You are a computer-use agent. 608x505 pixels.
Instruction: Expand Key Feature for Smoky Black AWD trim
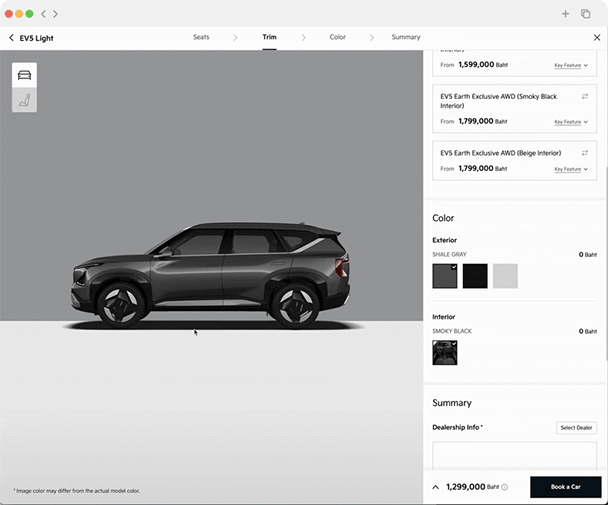(x=571, y=122)
